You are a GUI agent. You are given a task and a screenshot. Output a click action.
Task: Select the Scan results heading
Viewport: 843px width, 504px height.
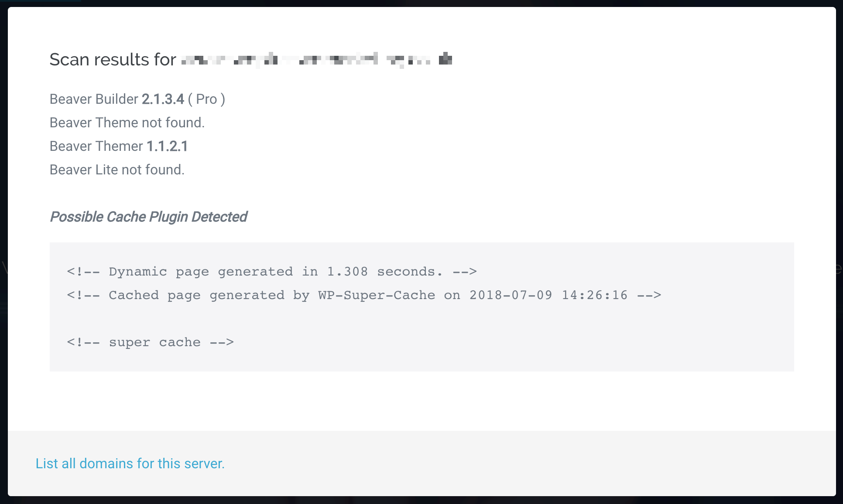coord(112,59)
